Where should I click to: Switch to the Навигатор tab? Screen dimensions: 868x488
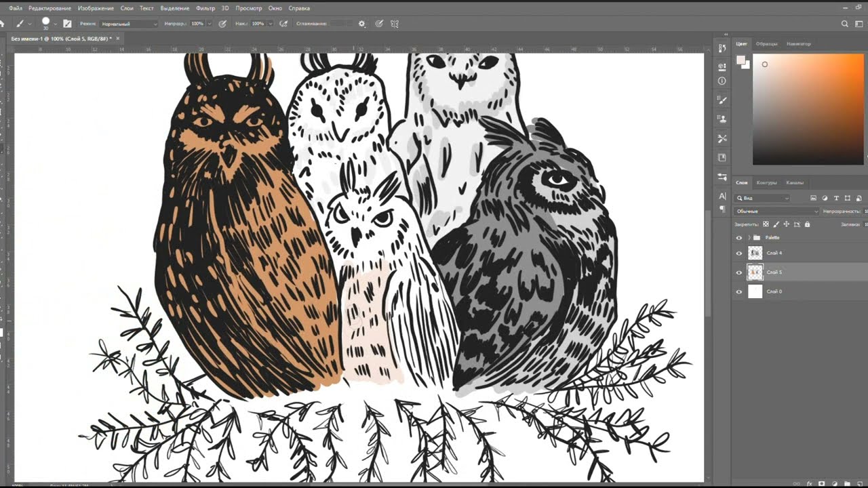pyautogui.click(x=798, y=43)
